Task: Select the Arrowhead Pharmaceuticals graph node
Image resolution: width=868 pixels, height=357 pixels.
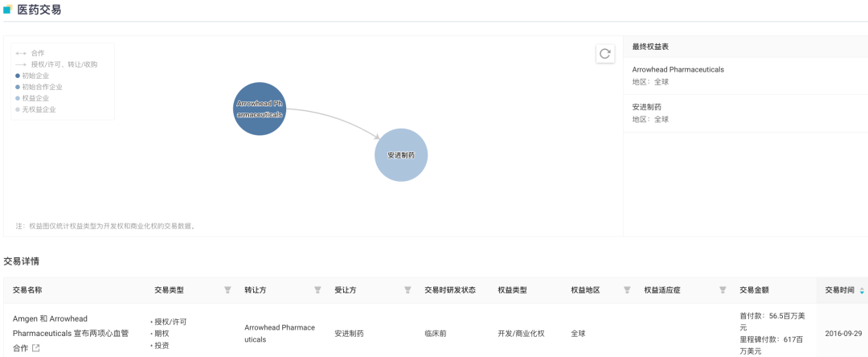Action: (260, 109)
